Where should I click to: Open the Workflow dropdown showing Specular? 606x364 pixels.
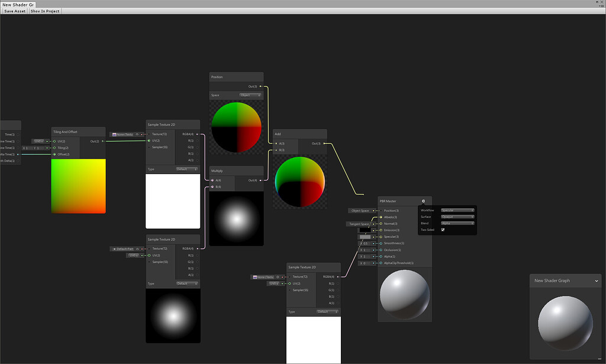(x=457, y=210)
